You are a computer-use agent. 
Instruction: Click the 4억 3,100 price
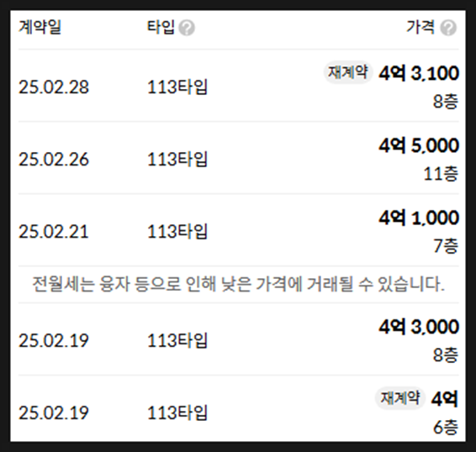click(419, 73)
